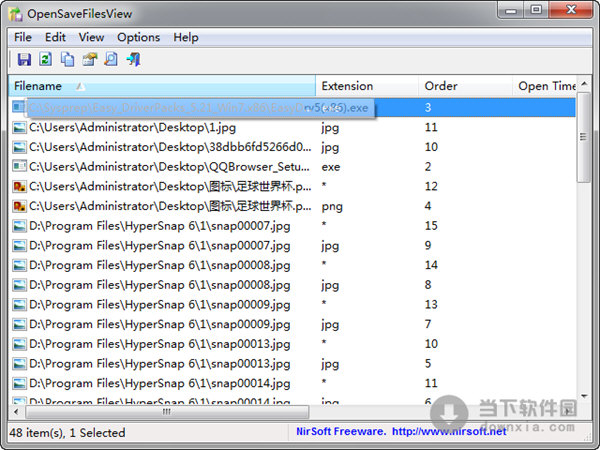Select the 足球世界杯 row with png extension
This screenshot has height=450, width=600.
coord(293,206)
